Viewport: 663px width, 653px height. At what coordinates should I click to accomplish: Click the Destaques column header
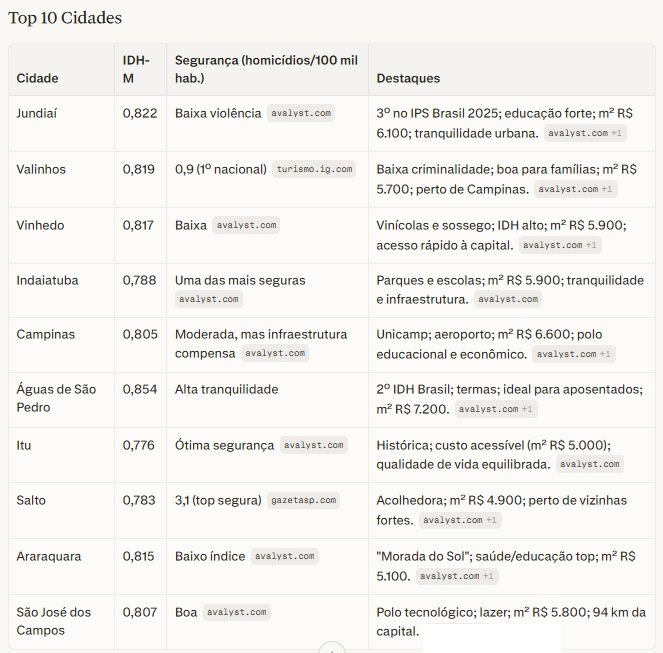[408, 78]
